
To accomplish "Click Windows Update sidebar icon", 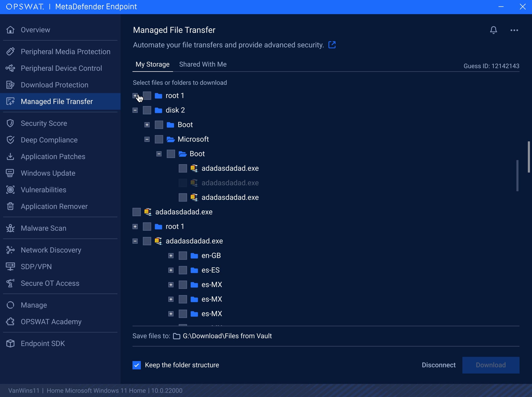I will (10, 173).
